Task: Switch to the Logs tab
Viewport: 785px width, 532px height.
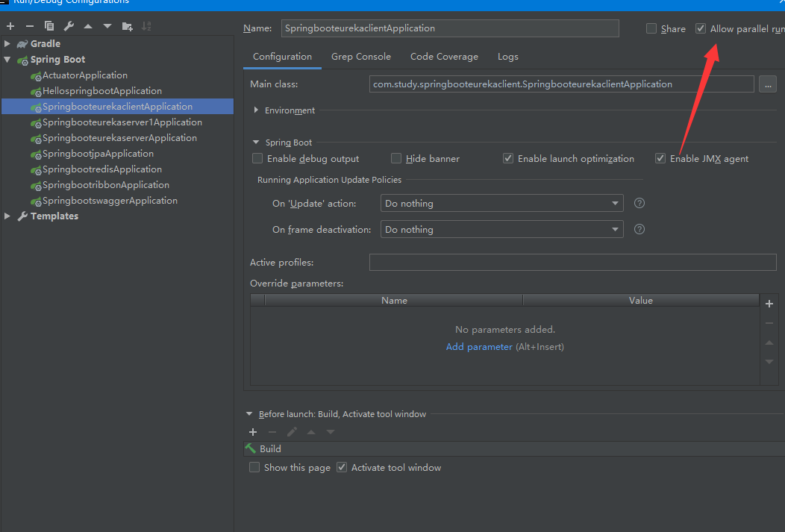Action: click(x=507, y=57)
